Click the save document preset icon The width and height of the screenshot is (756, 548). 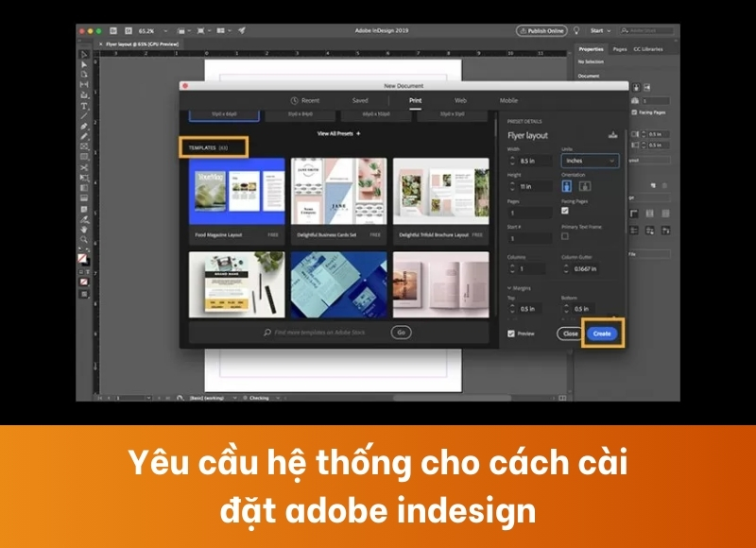click(x=612, y=132)
